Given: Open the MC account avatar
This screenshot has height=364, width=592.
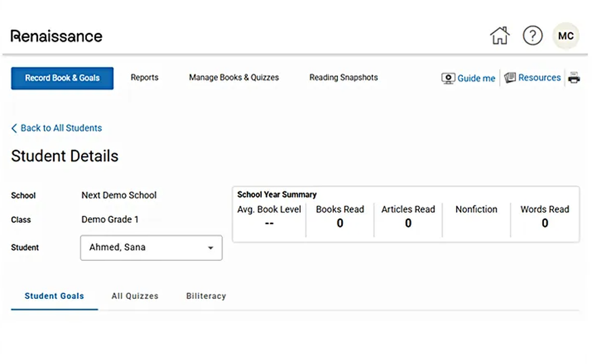Looking at the screenshot, I should 565,36.
